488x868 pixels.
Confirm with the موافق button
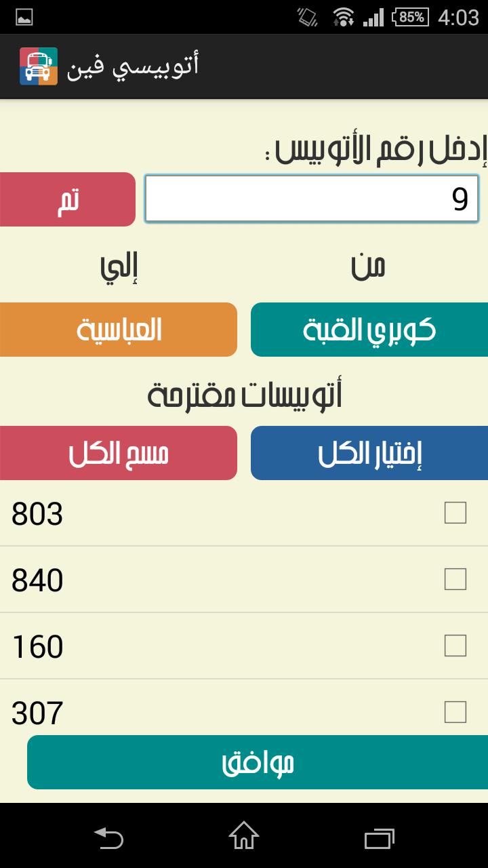click(258, 763)
